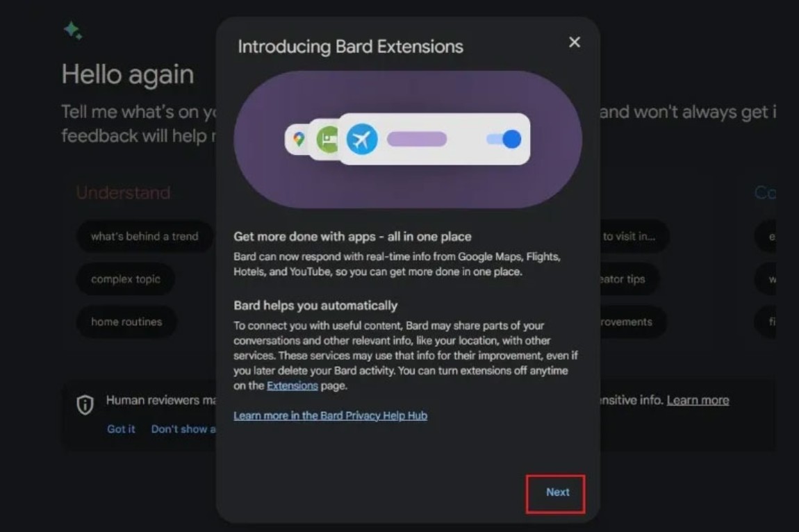Image resolution: width=799 pixels, height=532 pixels.
Task: Open the Learn more link in the human reviewers notice
Action: coord(698,400)
